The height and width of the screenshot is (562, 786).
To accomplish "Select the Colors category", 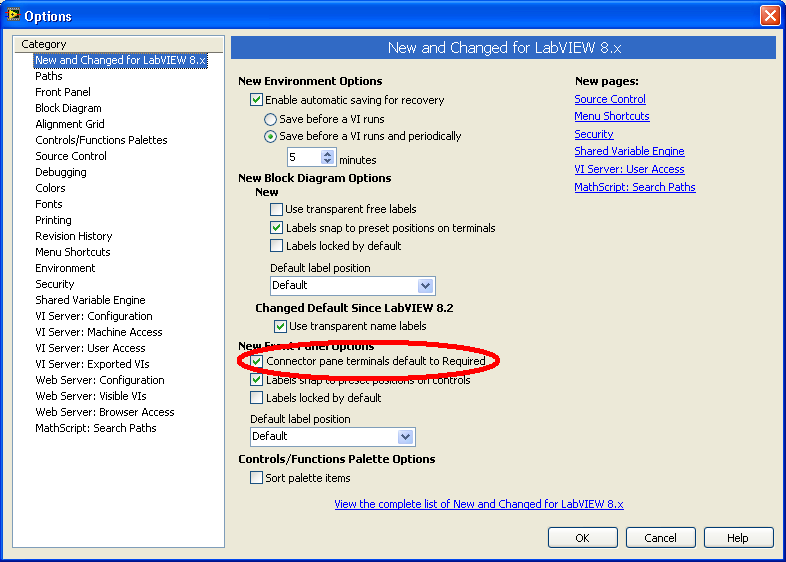I will [50, 189].
